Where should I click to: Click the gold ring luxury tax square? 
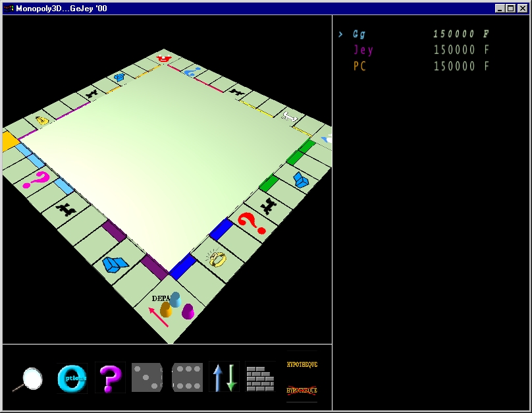pyautogui.click(x=217, y=258)
